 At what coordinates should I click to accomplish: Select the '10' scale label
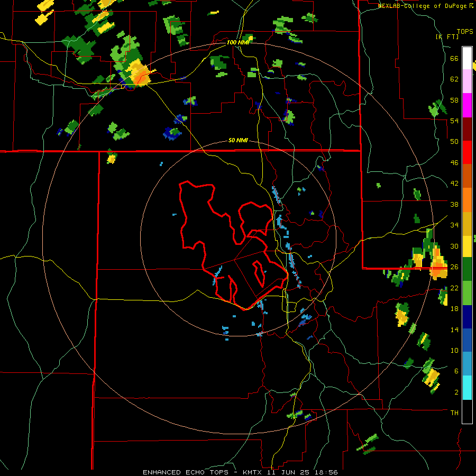pyautogui.click(x=454, y=350)
